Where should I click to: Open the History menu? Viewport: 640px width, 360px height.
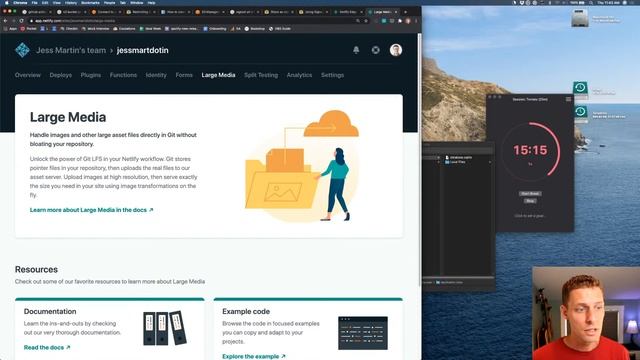pyautogui.click(x=71, y=2)
